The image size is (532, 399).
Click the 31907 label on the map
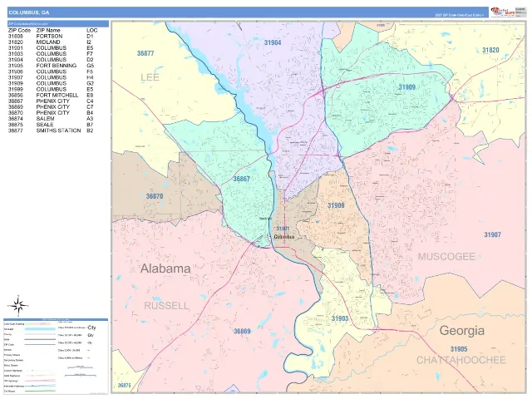click(x=492, y=234)
